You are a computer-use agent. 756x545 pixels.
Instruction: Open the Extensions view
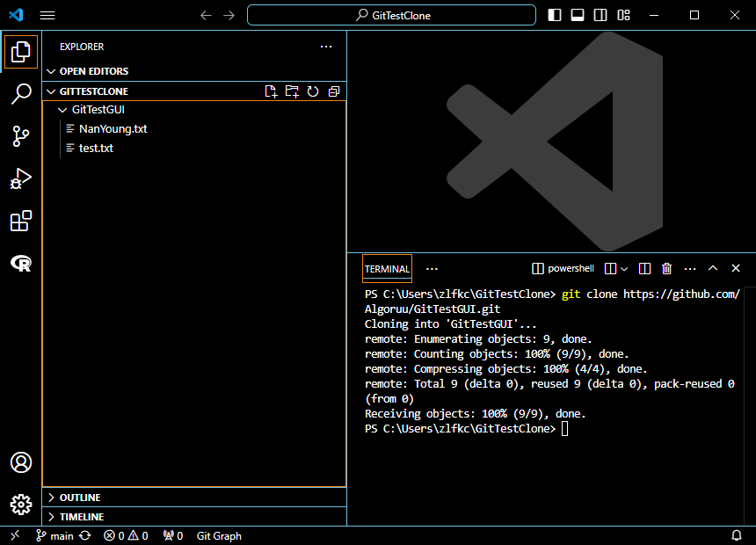coord(21,221)
